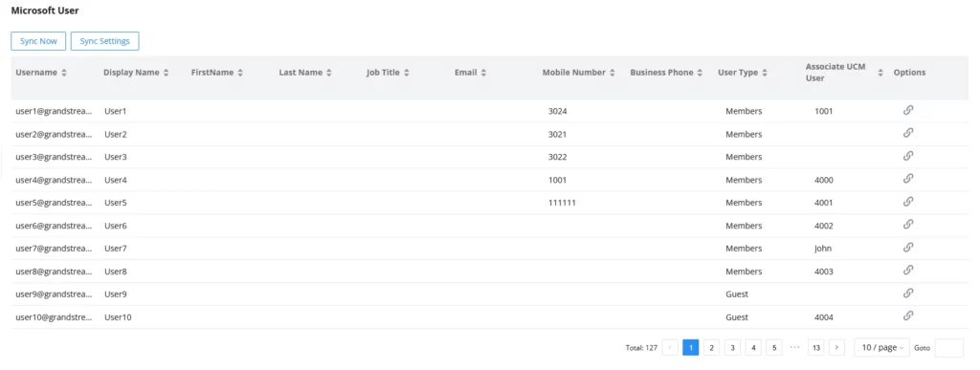Image resolution: width=980 pixels, height=370 pixels.
Task: Click the Sync Now button
Action: point(38,41)
